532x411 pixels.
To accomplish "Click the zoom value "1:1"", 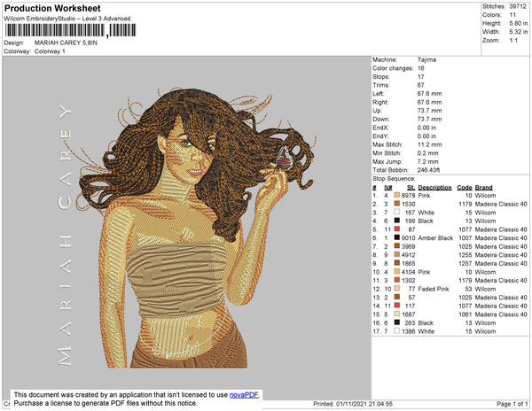I will click(513, 41).
